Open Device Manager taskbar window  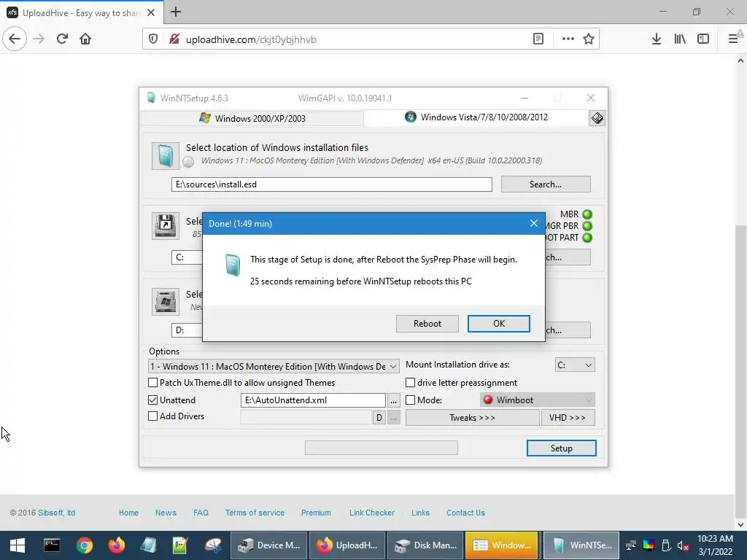[269, 545]
